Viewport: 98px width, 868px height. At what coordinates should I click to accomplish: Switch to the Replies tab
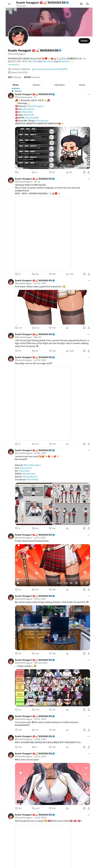(x=36, y=85)
